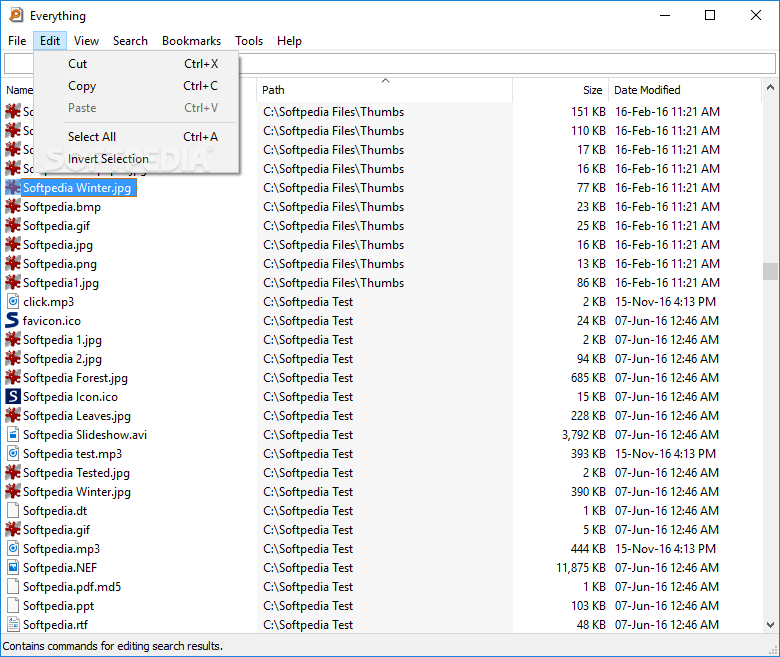Screen dimensions: 780x657
Task: Click the Softpedia Leaves.jpg file icon
Action: click(13, 416)
